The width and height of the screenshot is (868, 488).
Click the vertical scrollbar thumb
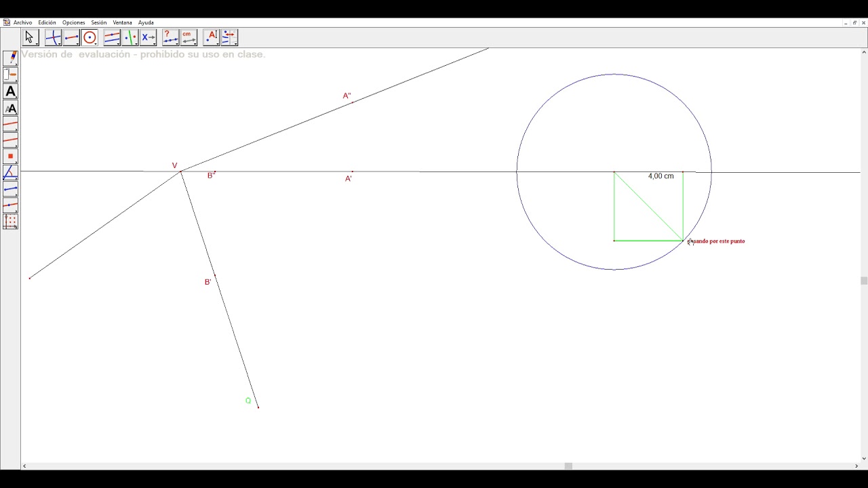click(863, 281)
